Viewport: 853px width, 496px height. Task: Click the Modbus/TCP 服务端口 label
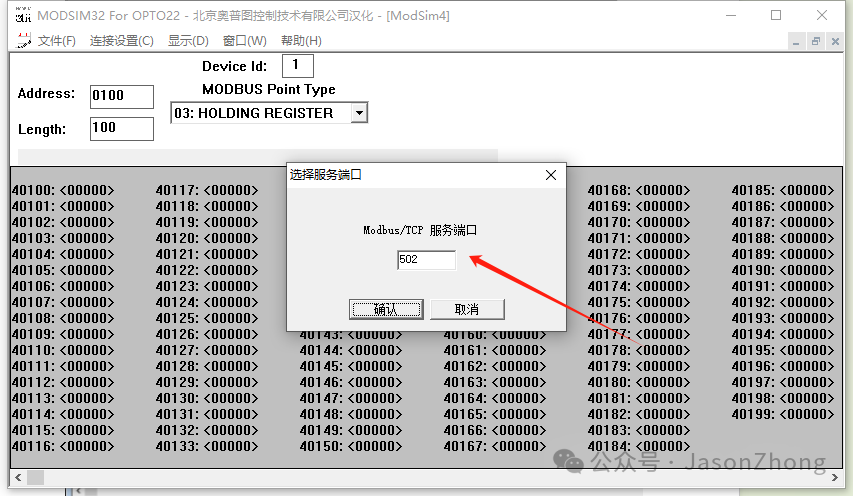[420, 231]
